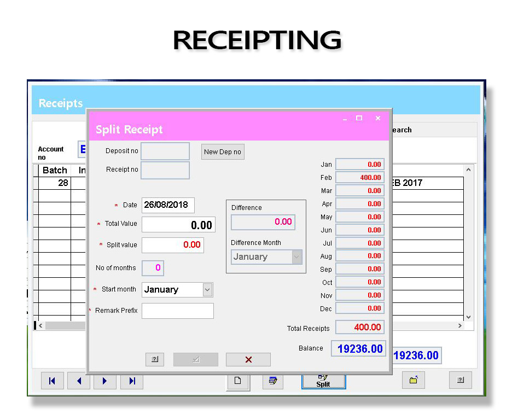Viewport: 512px width, 420px height.
Task: Create a new receipt with blank page icon
Action: (238, 381)
